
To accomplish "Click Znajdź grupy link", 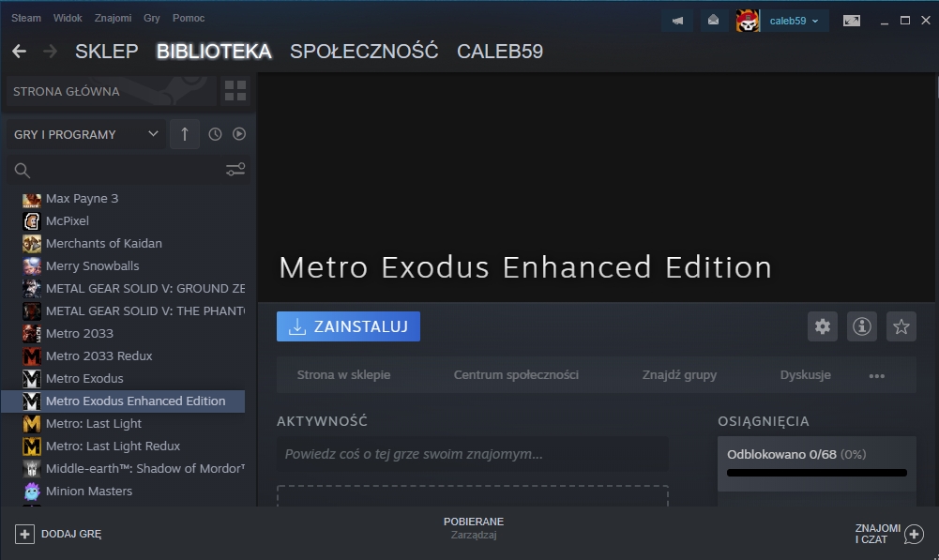I will coord(680,375).
